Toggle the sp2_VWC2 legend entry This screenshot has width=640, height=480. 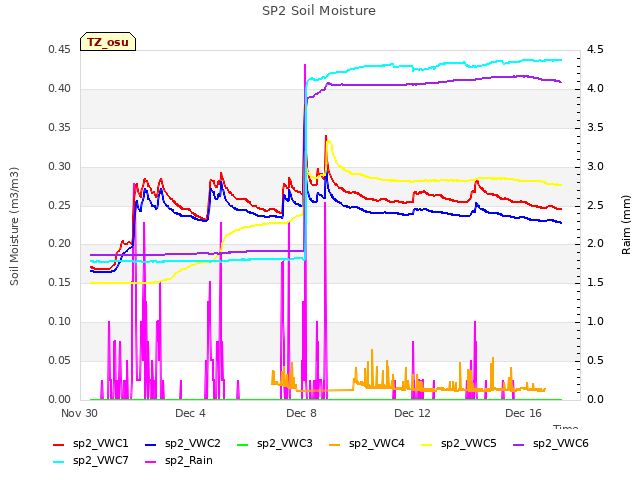tap(183, 444)
